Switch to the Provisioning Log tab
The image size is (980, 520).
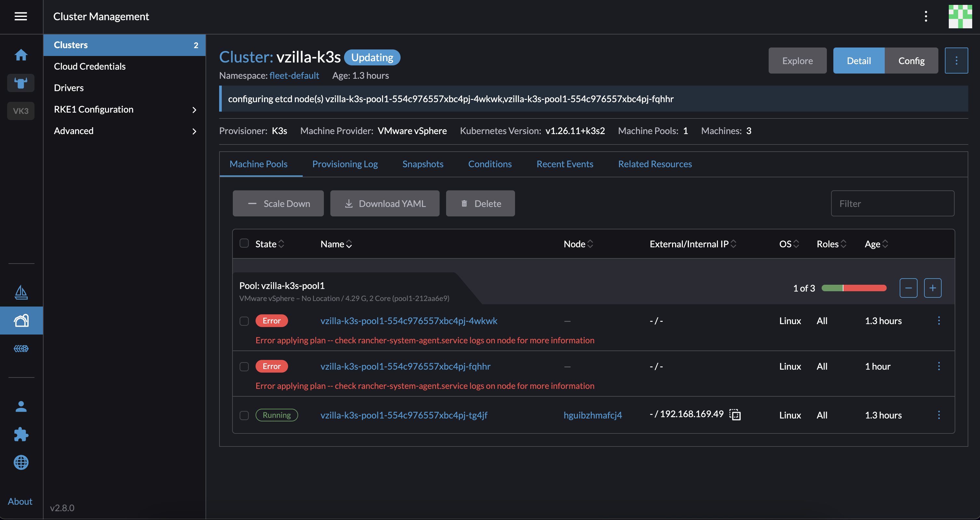(345, 164)
